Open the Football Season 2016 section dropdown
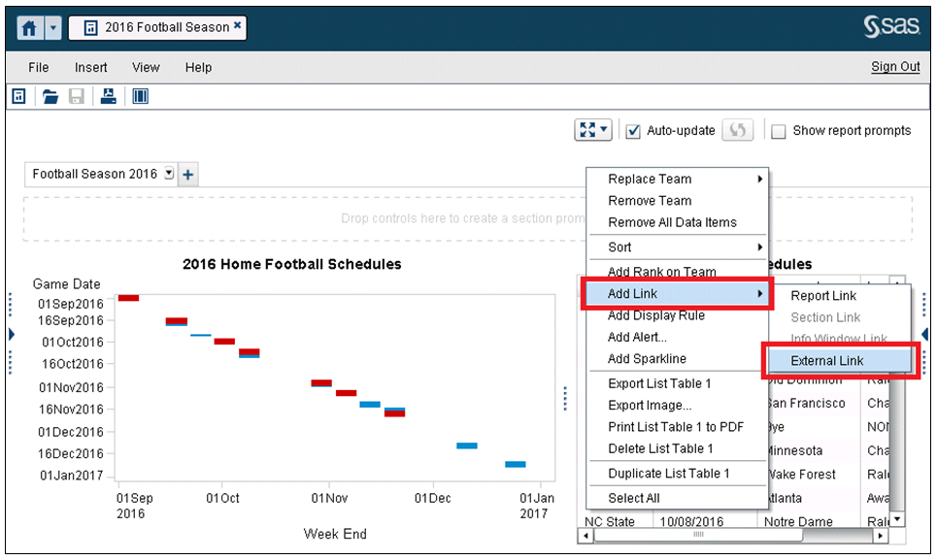937x560 pixels. (x=168, y=174)
